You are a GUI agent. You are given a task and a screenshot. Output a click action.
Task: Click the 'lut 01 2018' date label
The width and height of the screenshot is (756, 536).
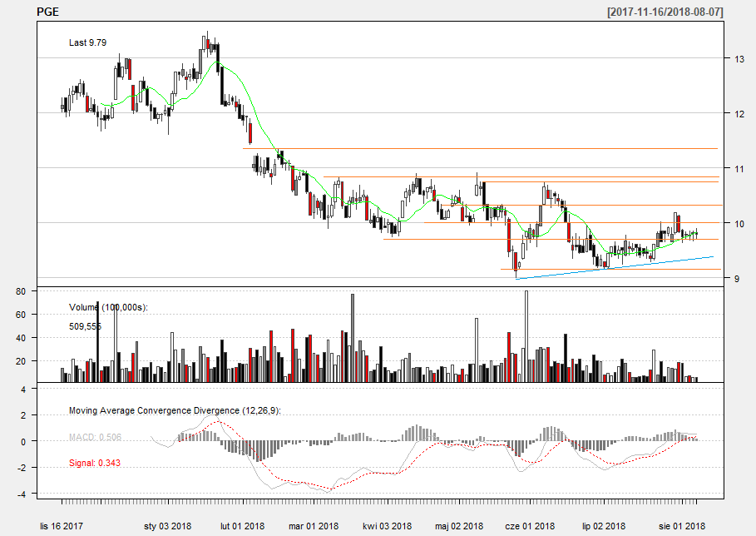coord(243,526)
